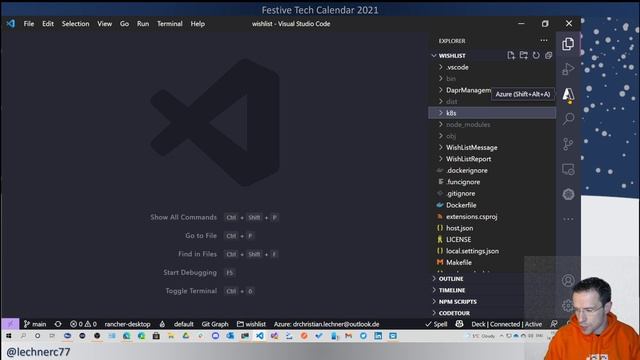Click the feedback icon in status bar
The height and width of the screenshot is (360, 640).
tap(554, 324)
